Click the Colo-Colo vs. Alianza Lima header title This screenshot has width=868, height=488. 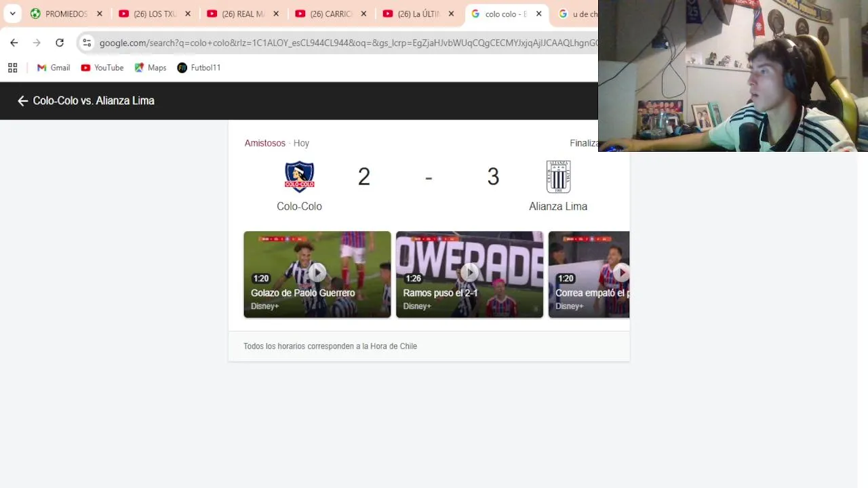pos(94,100)
